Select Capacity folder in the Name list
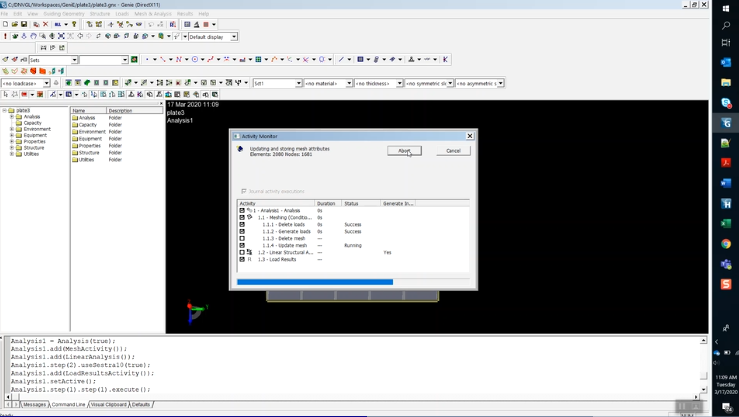 pyautogui.click(x=88, y=125)
